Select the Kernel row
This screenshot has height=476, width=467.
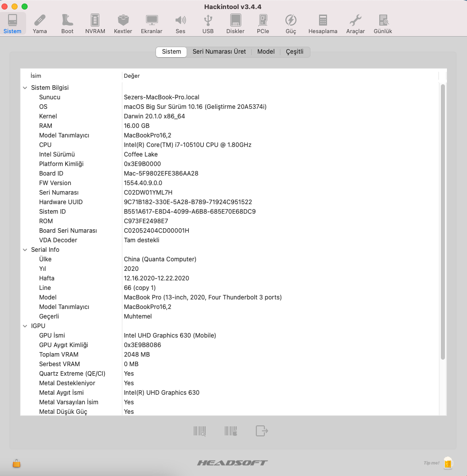pyautogui.click(x=230, y=116)
